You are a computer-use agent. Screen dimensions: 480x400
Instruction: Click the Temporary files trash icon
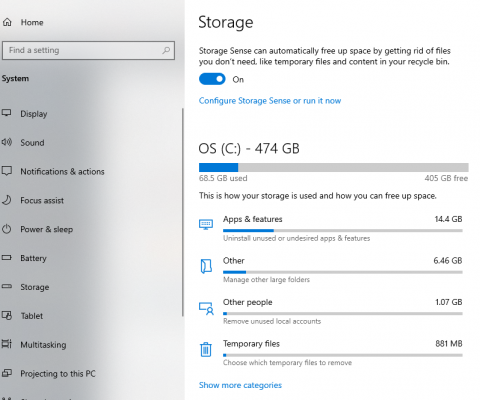click(206, 349)
